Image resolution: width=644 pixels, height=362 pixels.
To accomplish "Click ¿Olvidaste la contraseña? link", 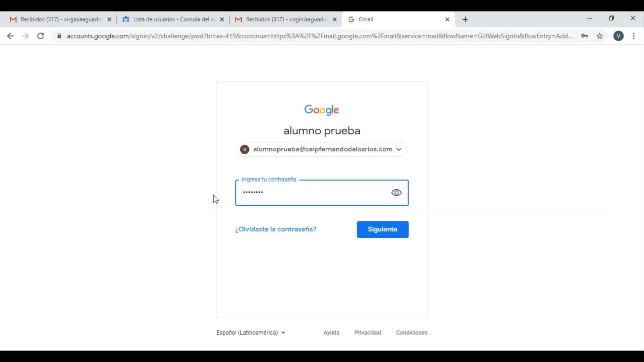I will pyautogui.click(x=276, y=230).
